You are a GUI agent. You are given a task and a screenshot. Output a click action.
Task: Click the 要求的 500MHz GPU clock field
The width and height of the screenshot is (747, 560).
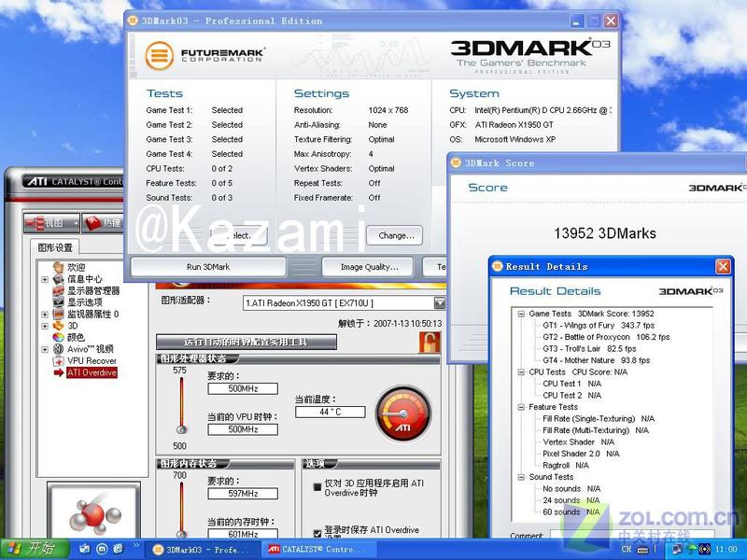(243, 388)
